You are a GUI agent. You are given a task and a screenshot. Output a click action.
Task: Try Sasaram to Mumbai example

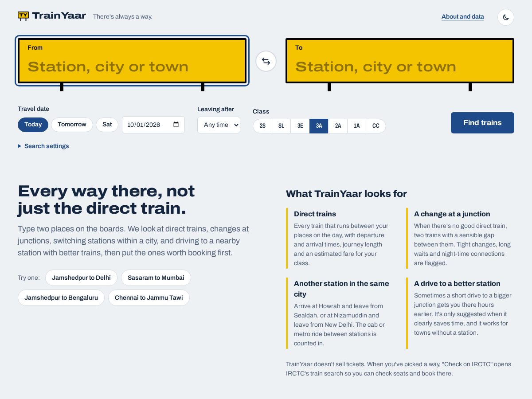point(156,278)
